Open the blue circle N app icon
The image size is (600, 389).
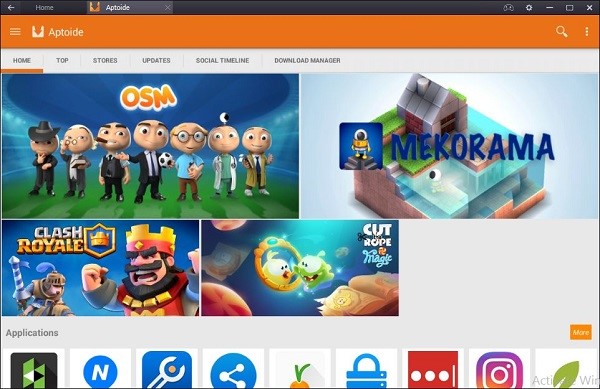pyautogui.click(x=100, y=370)
